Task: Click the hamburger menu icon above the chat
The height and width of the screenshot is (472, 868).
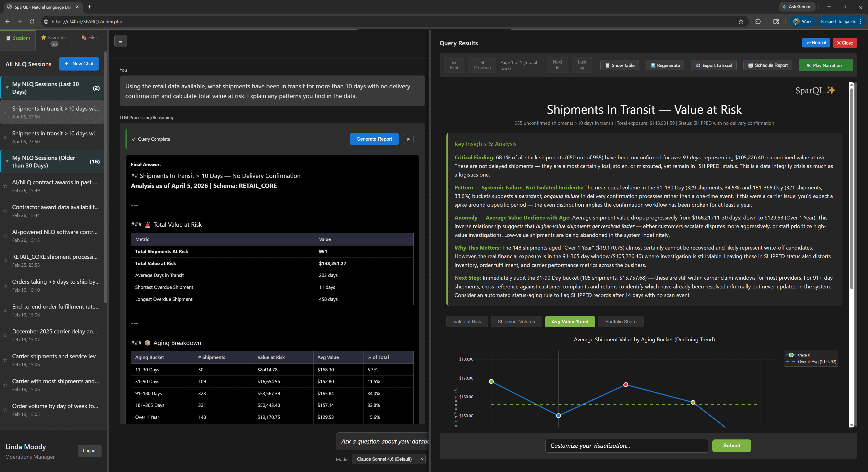Action: pos(120,41)
